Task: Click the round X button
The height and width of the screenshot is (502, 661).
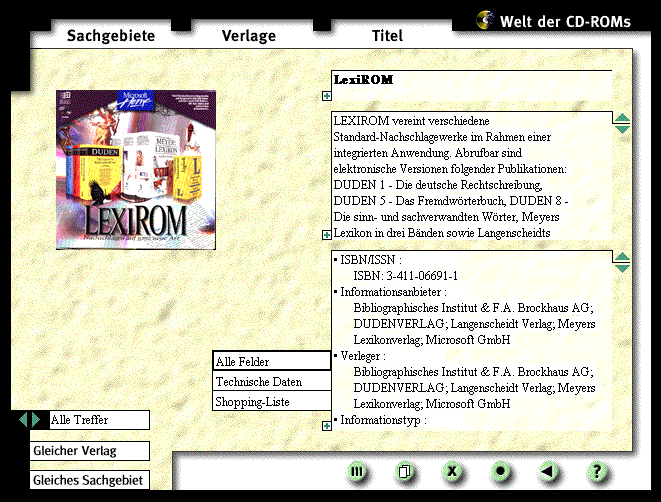Action: coord(453,471)
